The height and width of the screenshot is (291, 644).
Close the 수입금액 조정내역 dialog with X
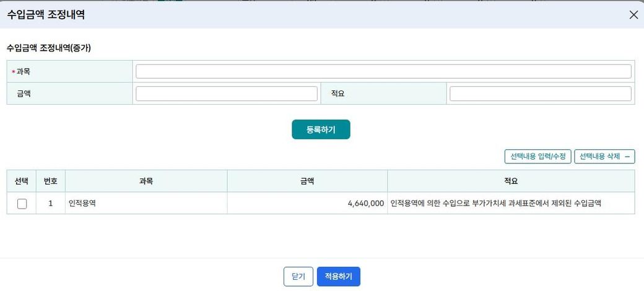pos(633,15)
